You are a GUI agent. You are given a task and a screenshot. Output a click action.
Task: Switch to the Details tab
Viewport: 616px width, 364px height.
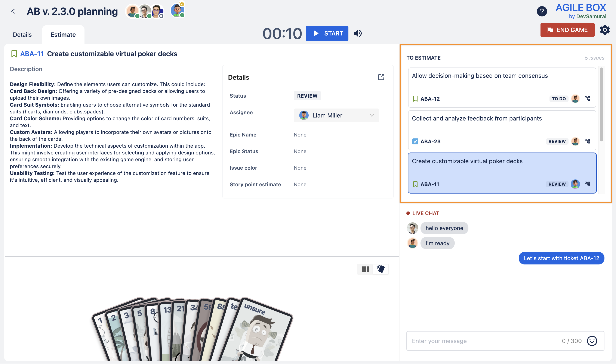click(x=22, y=35)
